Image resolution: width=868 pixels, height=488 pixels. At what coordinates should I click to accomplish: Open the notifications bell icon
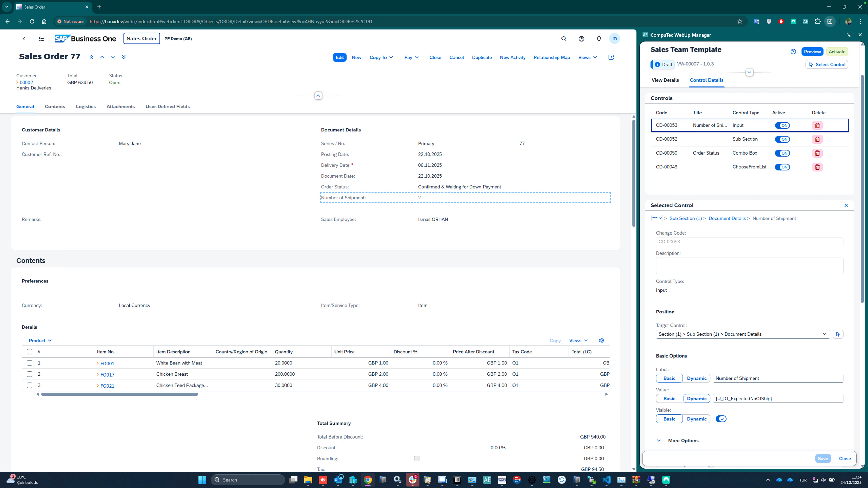[599, 39]
